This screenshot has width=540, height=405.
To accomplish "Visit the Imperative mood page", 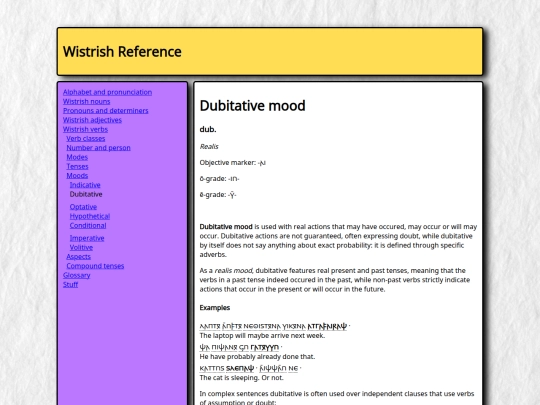I will [87, 238].
